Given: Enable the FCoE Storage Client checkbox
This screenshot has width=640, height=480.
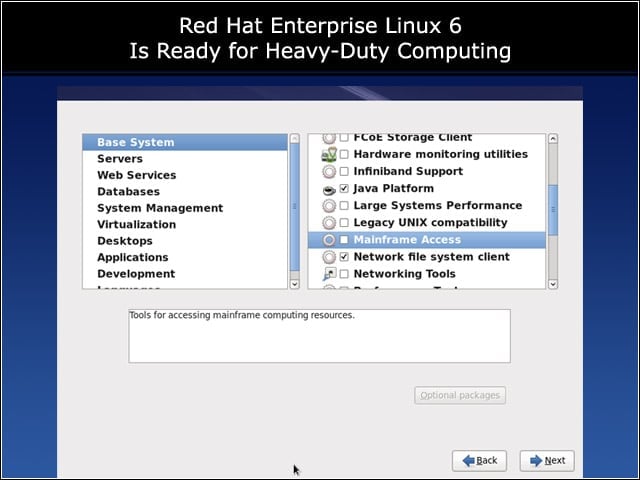Looking at the screenshot, I should (x=344, y=138).
